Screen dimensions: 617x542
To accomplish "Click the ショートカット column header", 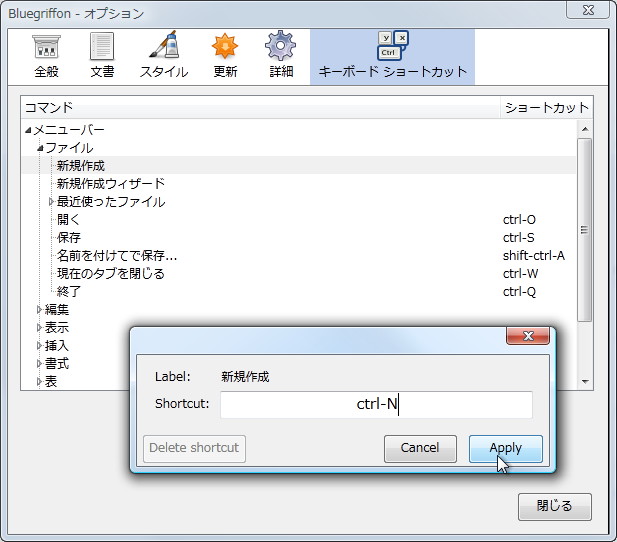I will 547,107.
